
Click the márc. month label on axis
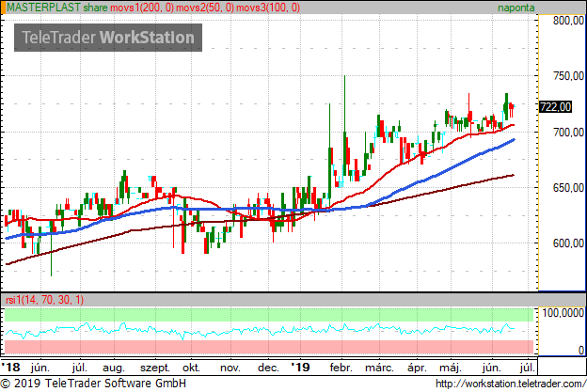pyautogui.click(x=380, y=368)
